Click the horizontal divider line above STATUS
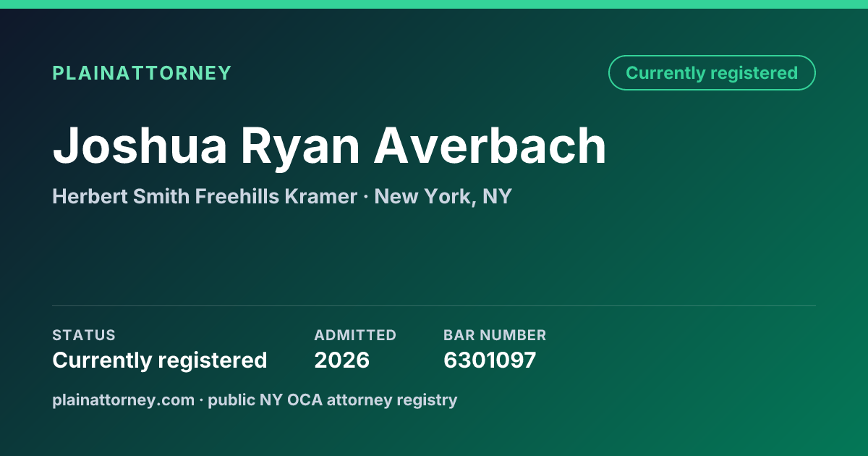 point(434,305)
